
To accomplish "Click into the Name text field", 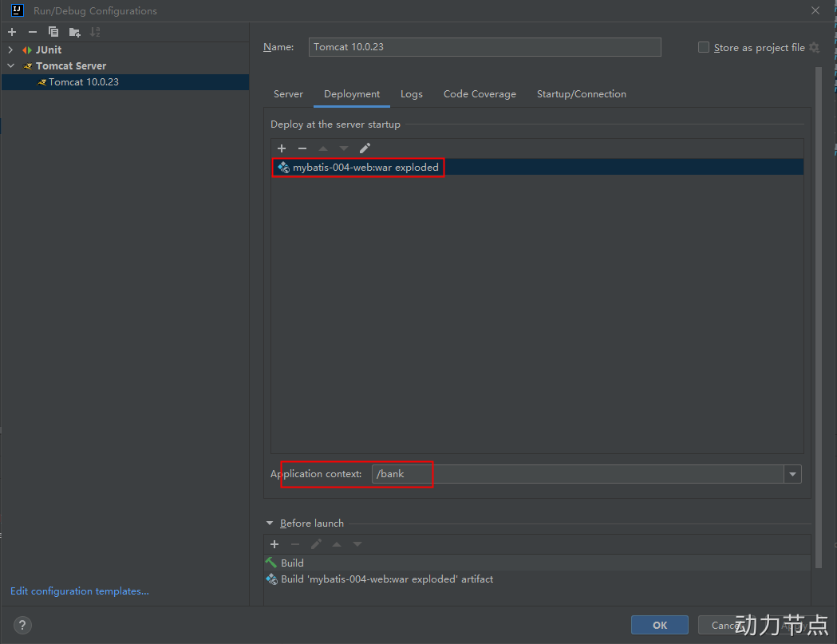I will pos(484,47).
